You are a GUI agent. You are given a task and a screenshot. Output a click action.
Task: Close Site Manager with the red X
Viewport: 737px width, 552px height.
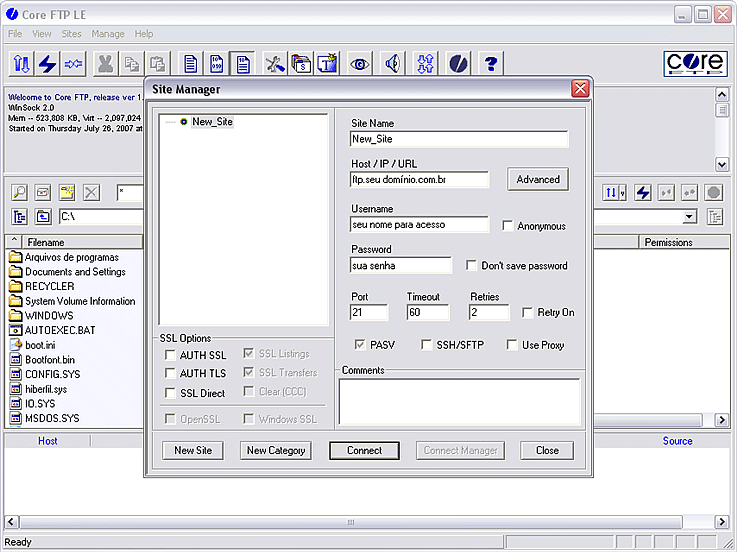[580, 88]
